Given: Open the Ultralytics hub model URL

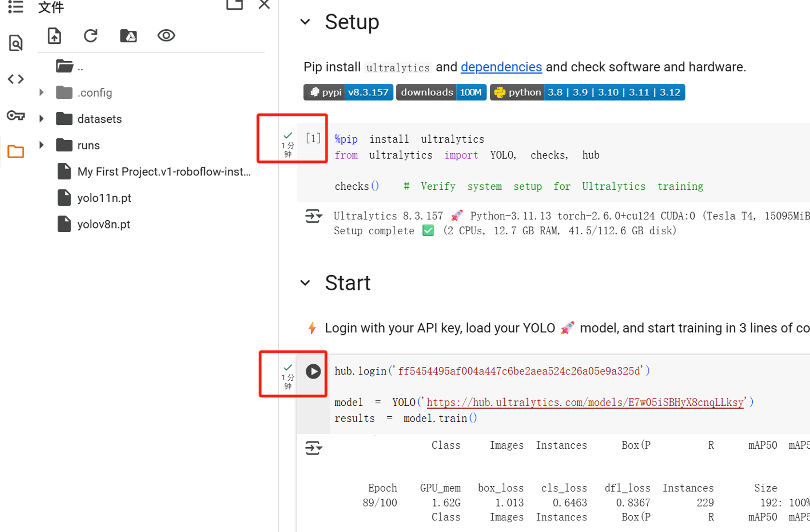Looking at the screenshot, I should pyautogui.click(x=585, y=402).
